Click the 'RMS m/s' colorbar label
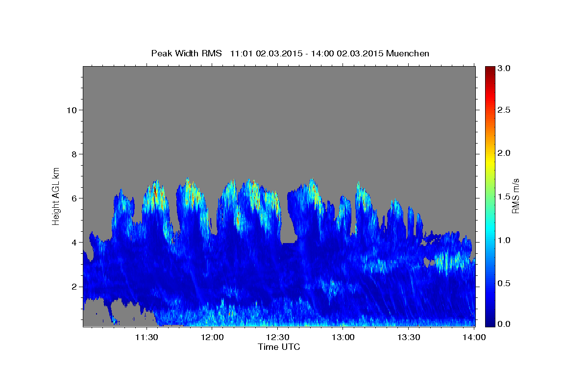 click(x=515, y=196)
